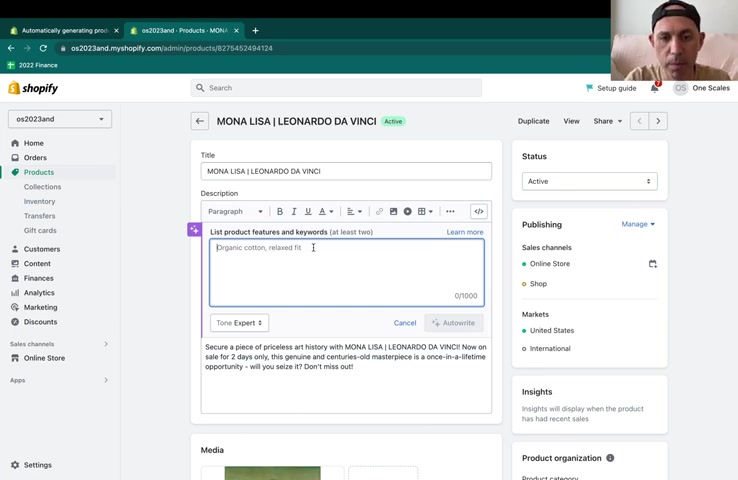The width and height of the screenshot is (738, 480).
Task: Open Home in the sidebar
Action: pos(34,143)
